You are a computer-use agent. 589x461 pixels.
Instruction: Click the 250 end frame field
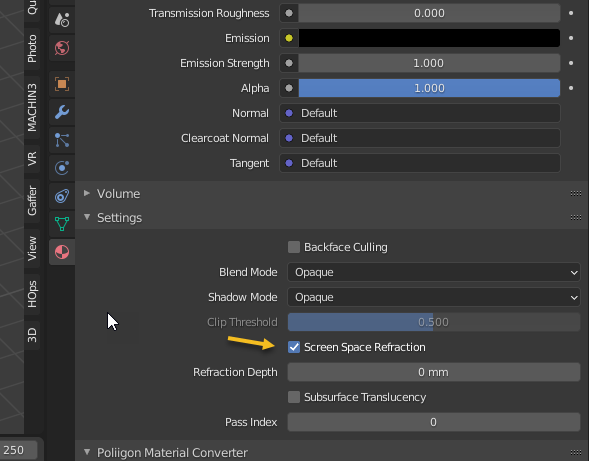[x=18, y=450]
